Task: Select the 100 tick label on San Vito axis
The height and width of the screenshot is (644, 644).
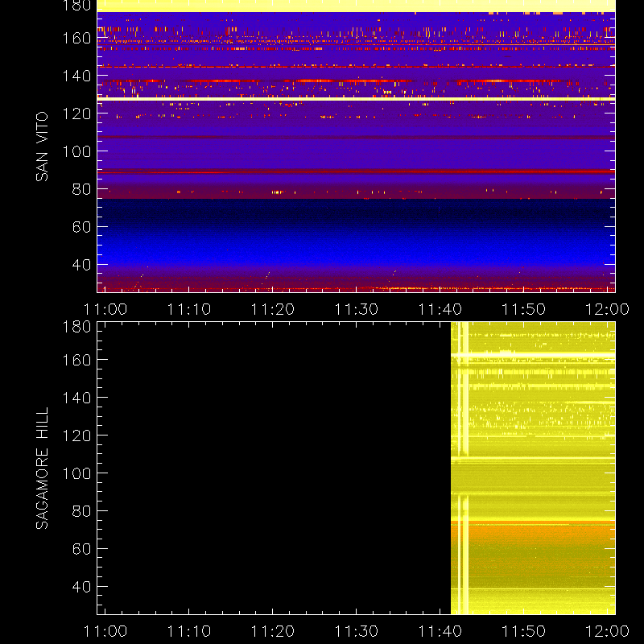Action: [76, 151]
